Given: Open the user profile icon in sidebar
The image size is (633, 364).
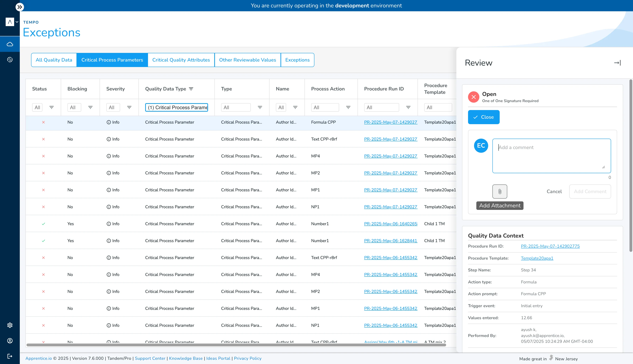Looking at the screenshot, I should tap(10, 341).
